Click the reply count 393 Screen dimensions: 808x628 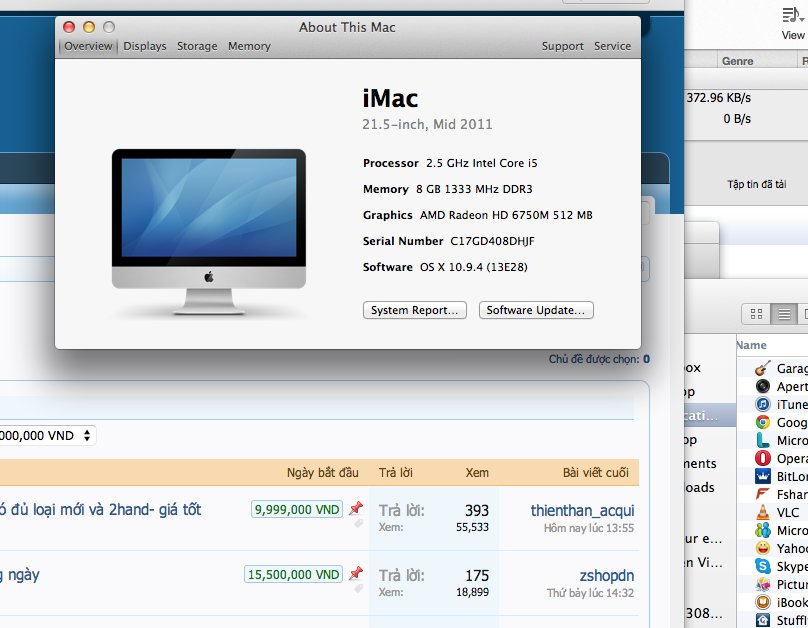tap(477, 511)
